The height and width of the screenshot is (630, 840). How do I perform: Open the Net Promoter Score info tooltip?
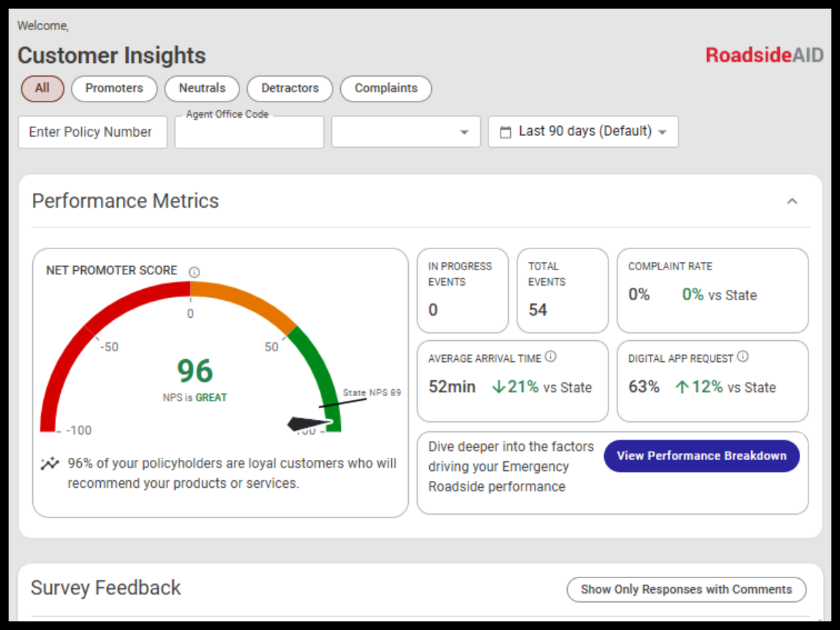pyautogui.click(x=195, y=272)
